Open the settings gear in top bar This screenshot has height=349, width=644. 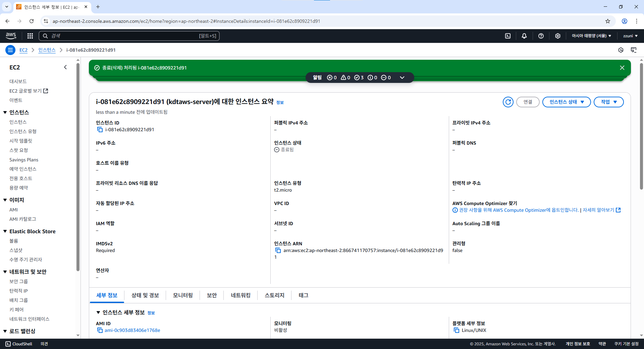(558, 36)
